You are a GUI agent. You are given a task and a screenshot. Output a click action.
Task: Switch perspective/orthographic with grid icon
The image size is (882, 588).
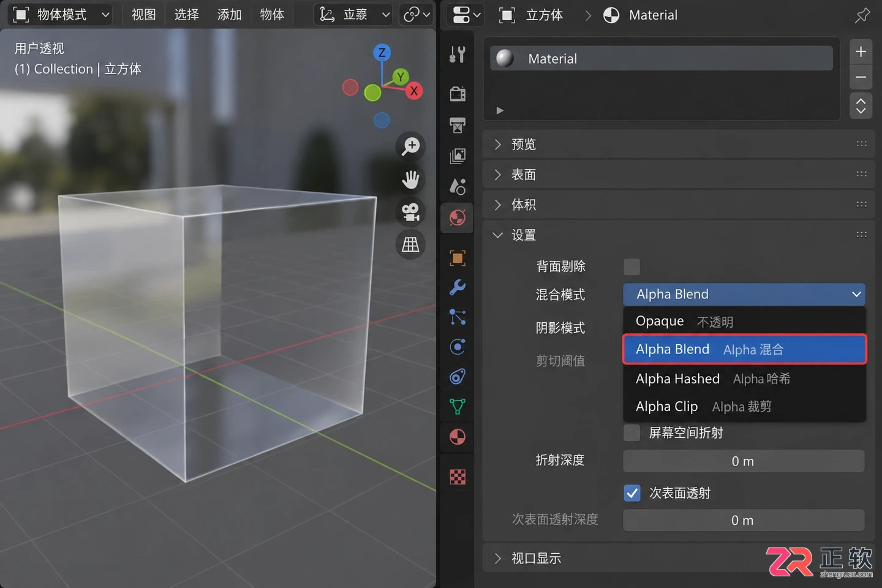click(410, 244)
